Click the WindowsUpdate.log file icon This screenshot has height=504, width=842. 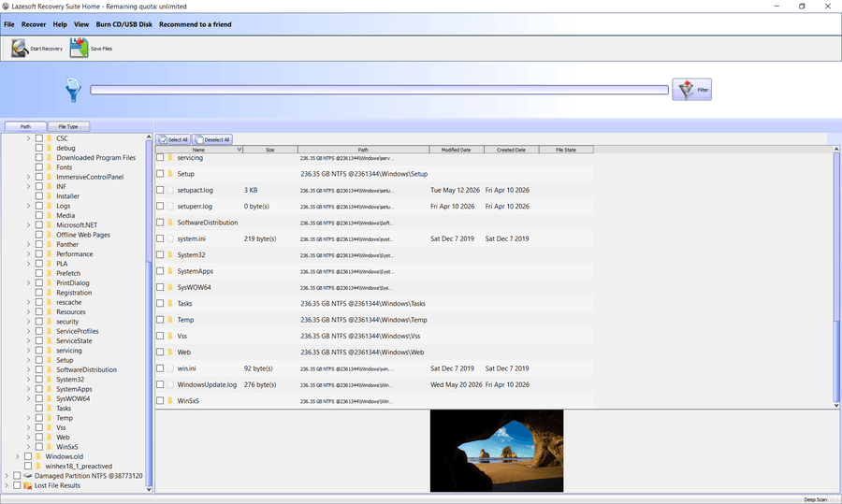click(170, 385)
